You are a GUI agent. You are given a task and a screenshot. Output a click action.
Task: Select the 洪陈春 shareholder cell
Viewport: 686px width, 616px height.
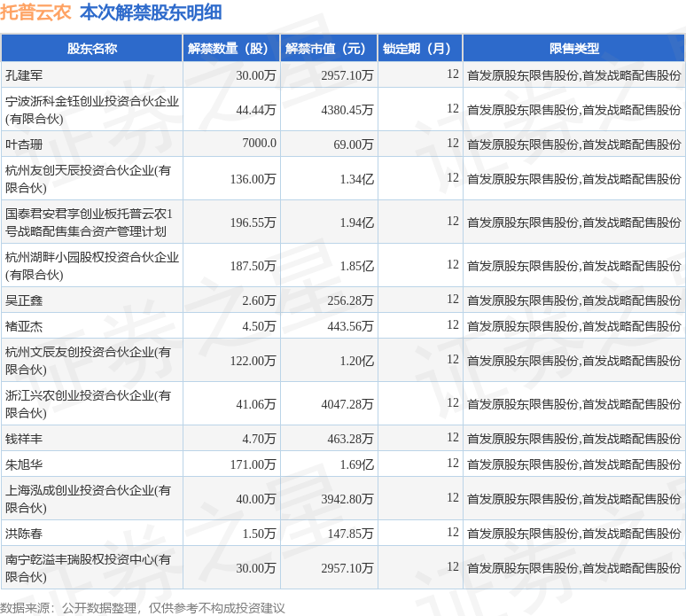[x=24, y=534]
